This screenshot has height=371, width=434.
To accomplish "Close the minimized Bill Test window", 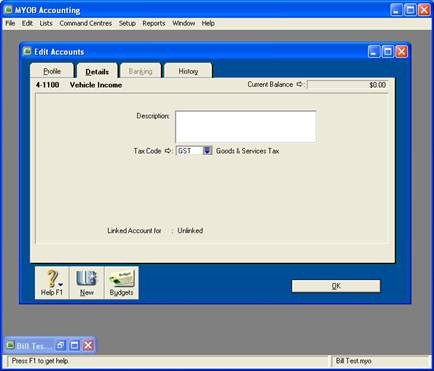I will point(88,345).
